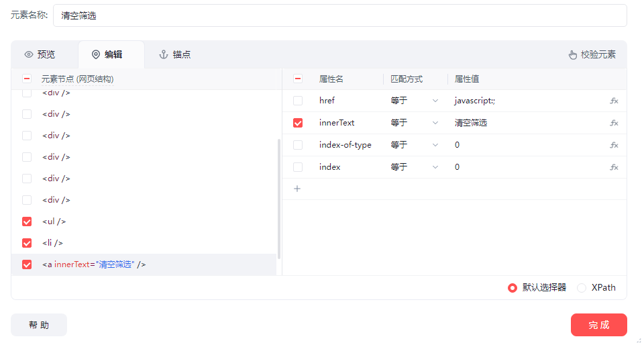644x343 pixels.
Task: Select the <li /> node row
Action: pos(144,243)
